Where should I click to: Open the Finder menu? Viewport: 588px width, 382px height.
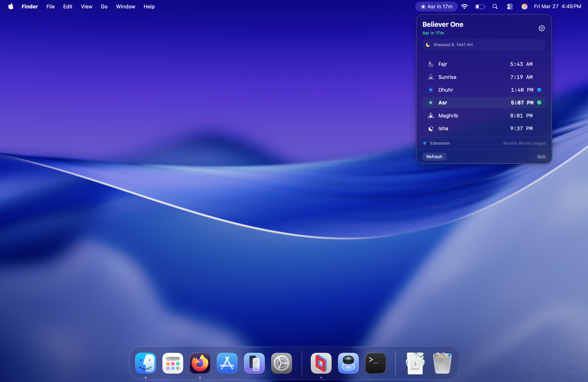(x=30, y=6)
